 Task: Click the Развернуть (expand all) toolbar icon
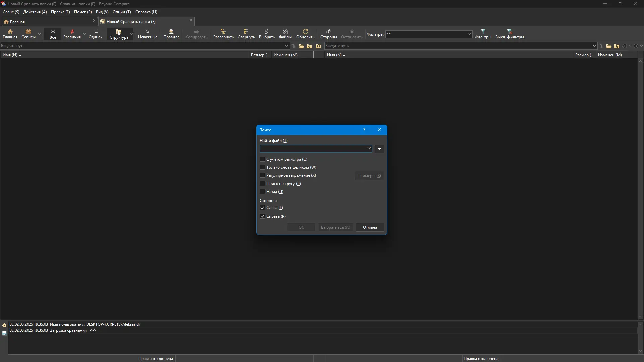(223, 34)
